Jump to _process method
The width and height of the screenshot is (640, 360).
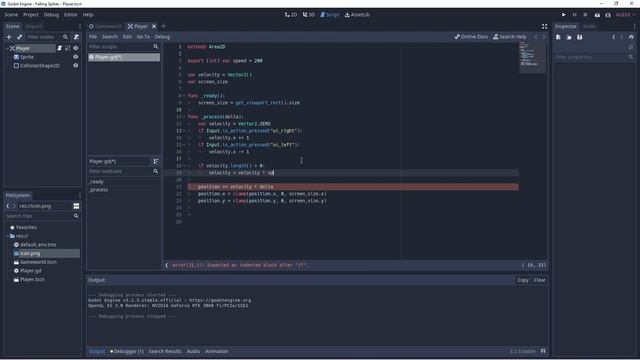point(99,190)
